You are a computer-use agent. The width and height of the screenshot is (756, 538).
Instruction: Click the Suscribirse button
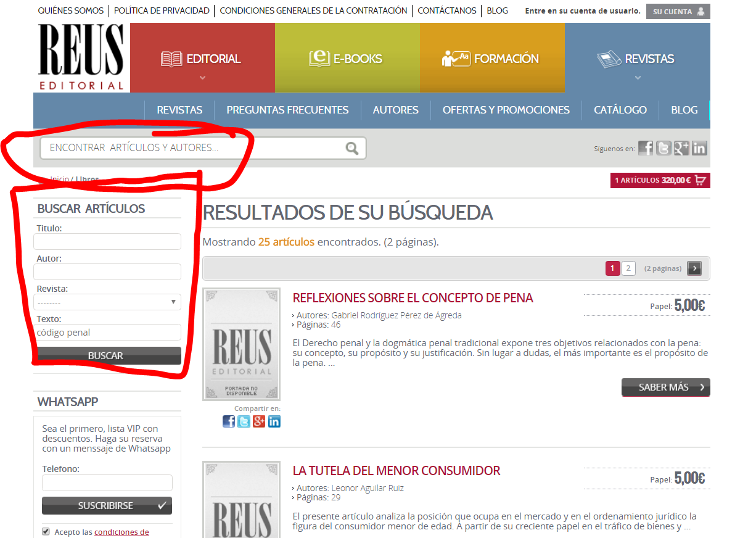[107, 505]
